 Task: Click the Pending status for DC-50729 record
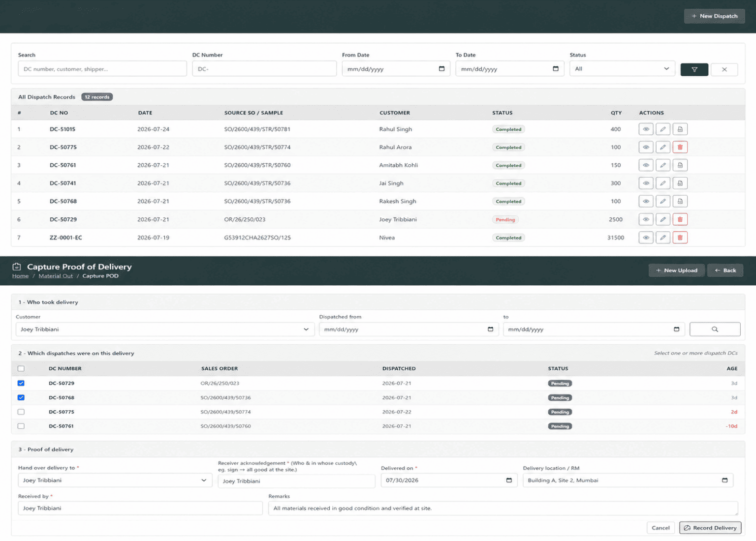coord(505,220)
